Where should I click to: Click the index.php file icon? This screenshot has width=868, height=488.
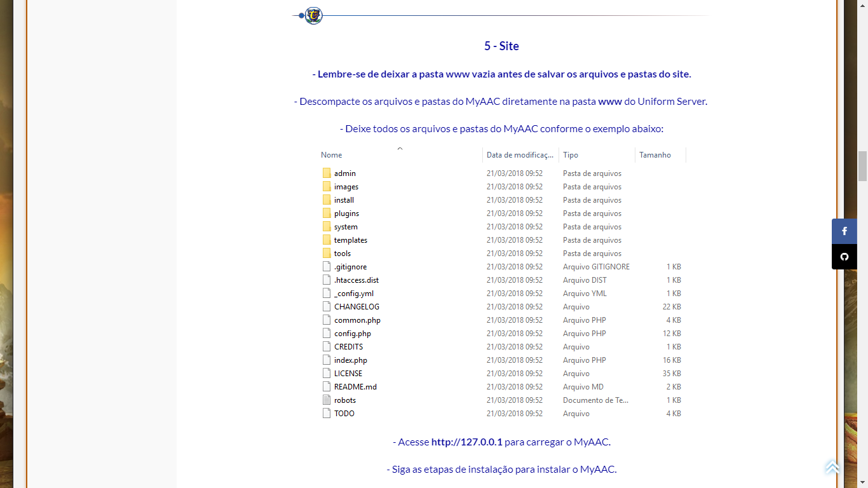(x=327, y=360)
